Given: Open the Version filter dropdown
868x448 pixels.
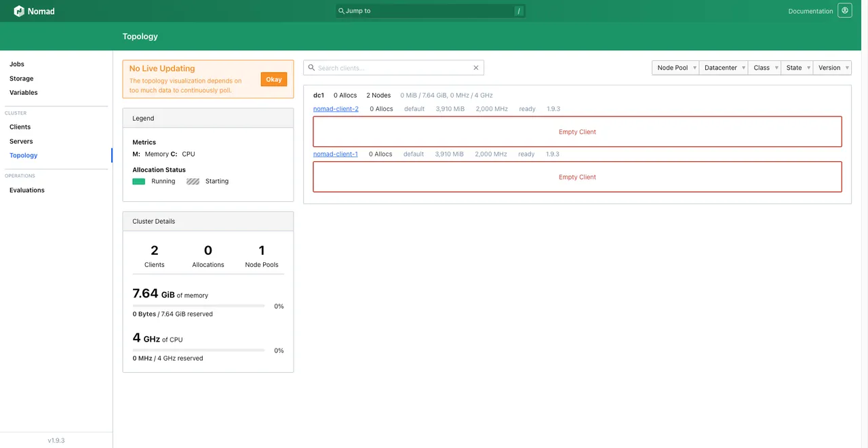Looking at the screenshot, I should (x=832, y=68).
